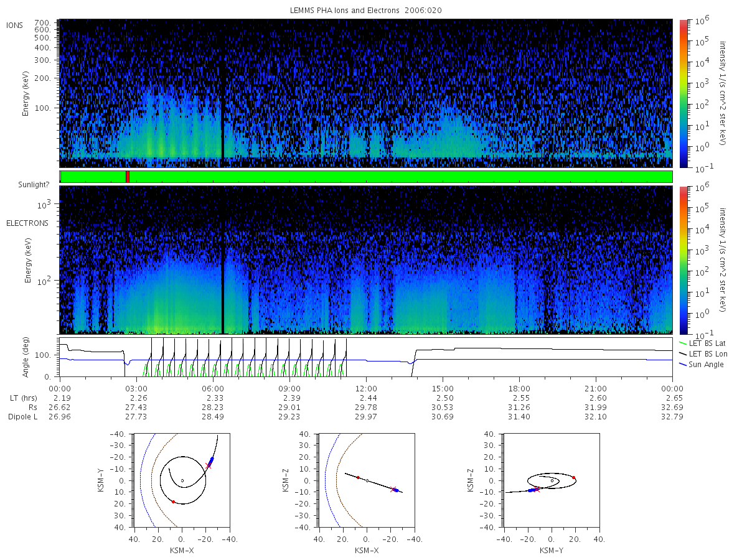The width and height of the screenshot is (747, 560).
Task: Click the '12:00' time tick label
Action: click(366, 388)
